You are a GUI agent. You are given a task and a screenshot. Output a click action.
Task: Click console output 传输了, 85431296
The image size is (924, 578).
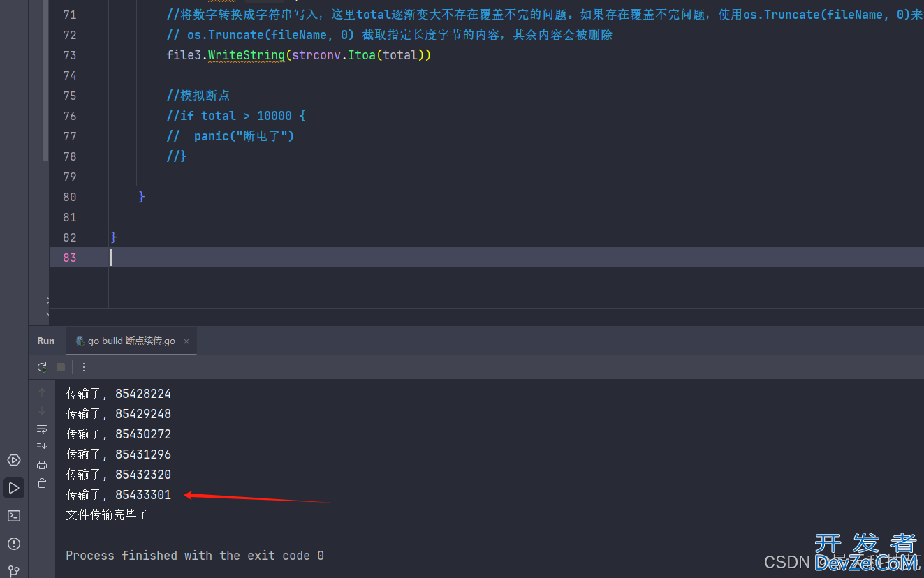click(119, 454)
